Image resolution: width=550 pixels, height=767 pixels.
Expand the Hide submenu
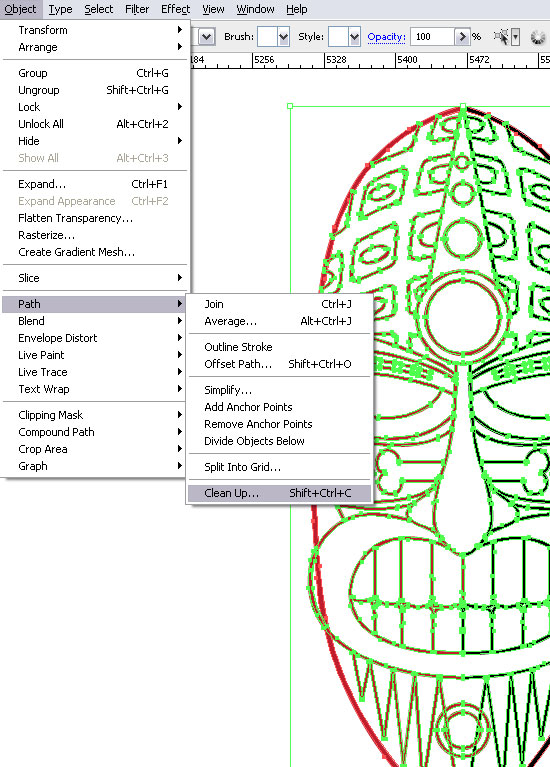point(94,141)
